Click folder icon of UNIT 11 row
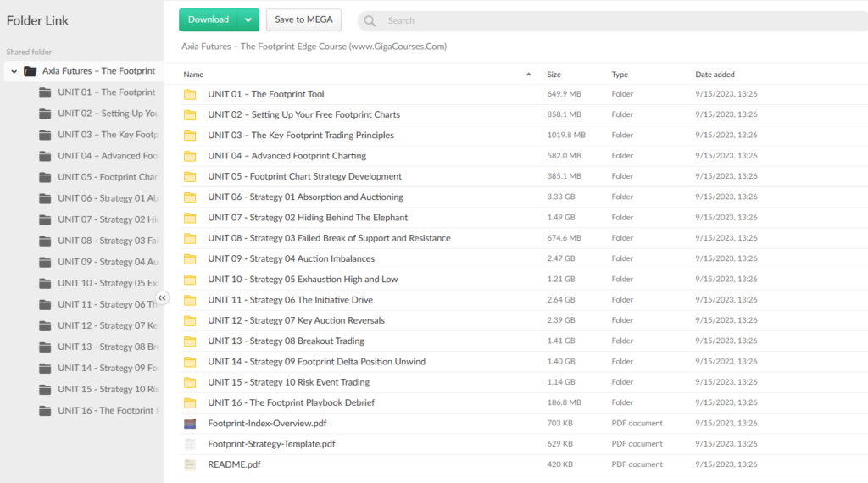The height and width of the screenshot is (483, 868). [x=190, y=301]
